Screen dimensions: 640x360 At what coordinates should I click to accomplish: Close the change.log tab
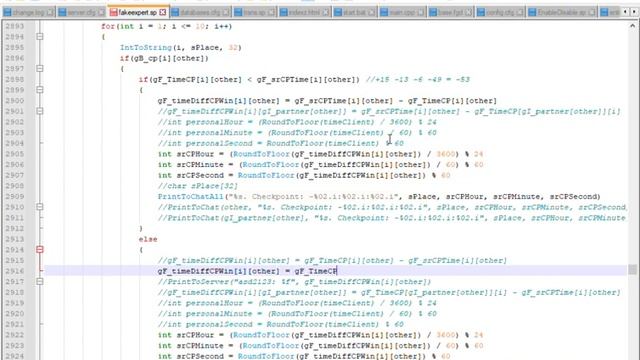pyautogui.click(x=50, y=12)
